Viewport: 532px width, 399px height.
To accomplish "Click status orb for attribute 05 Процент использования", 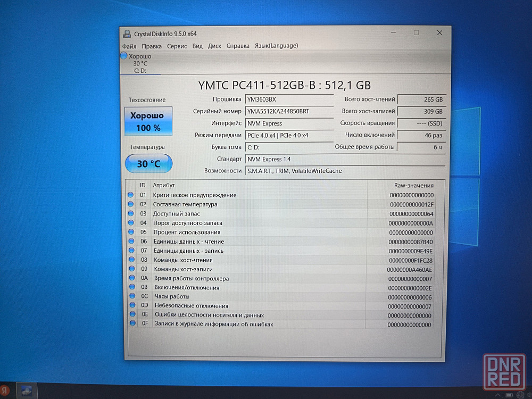I will coord(131,232).
